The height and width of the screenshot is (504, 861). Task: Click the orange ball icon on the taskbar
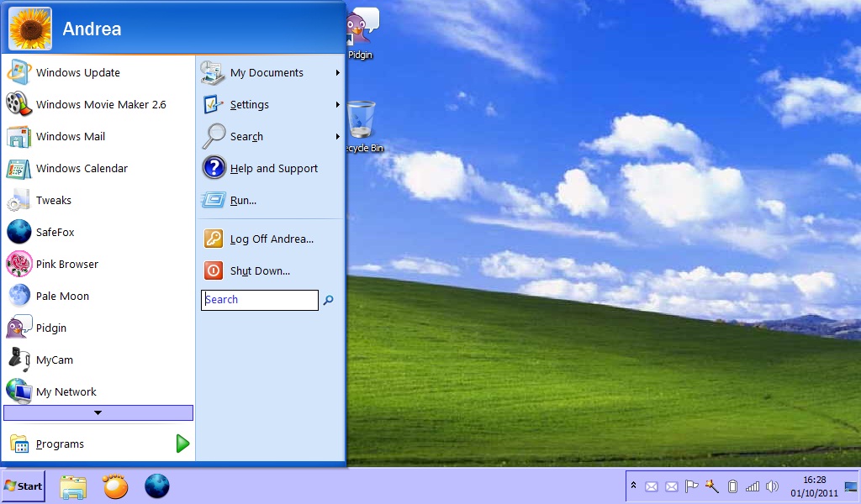pyautogui.click(x=115, y=486)
